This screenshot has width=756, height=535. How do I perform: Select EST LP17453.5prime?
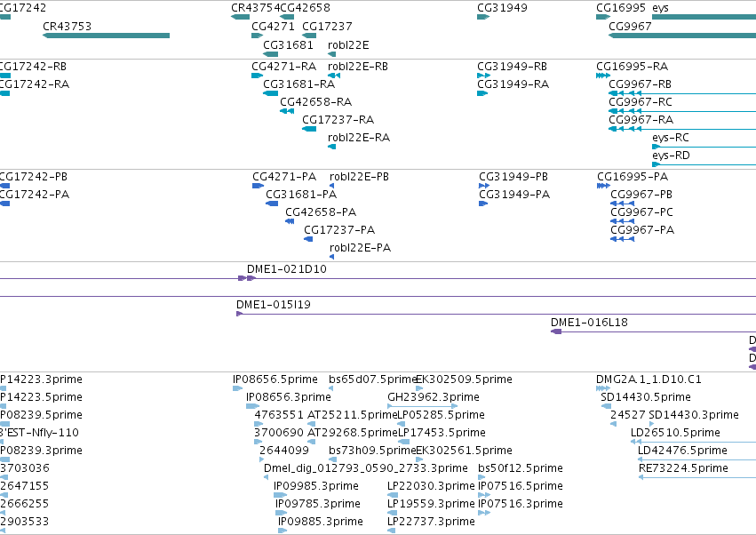tap(442, 433)
